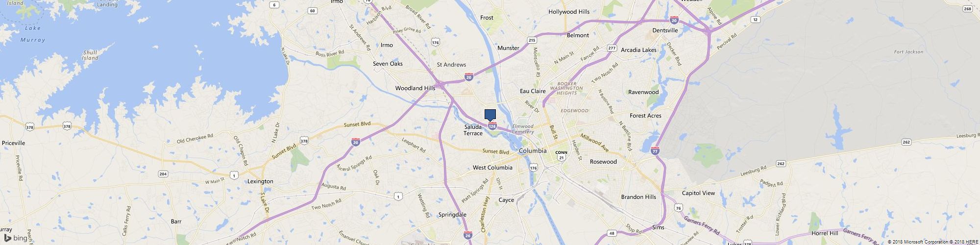Click the blue location pin marker
This screenshot has height=245, width=980.
490,116
